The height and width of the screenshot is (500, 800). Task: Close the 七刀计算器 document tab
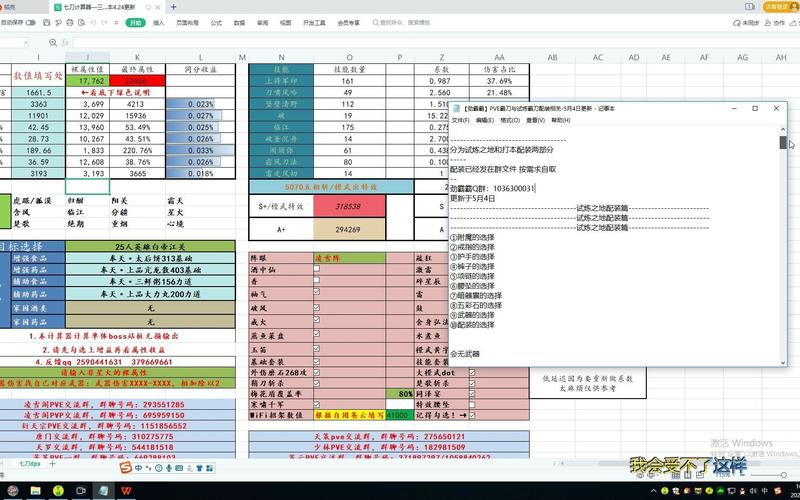pos(159,7)
